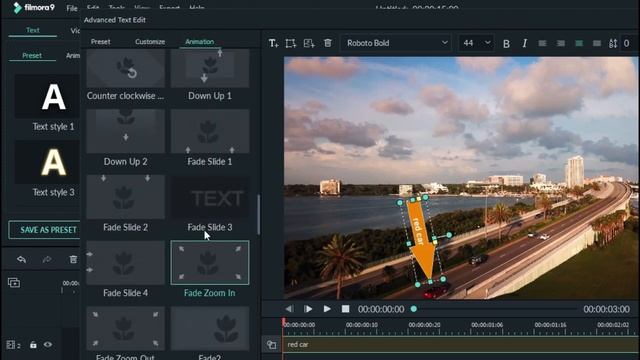Select the red car text clip
This screenshot has width=640, height=360.
461,345
